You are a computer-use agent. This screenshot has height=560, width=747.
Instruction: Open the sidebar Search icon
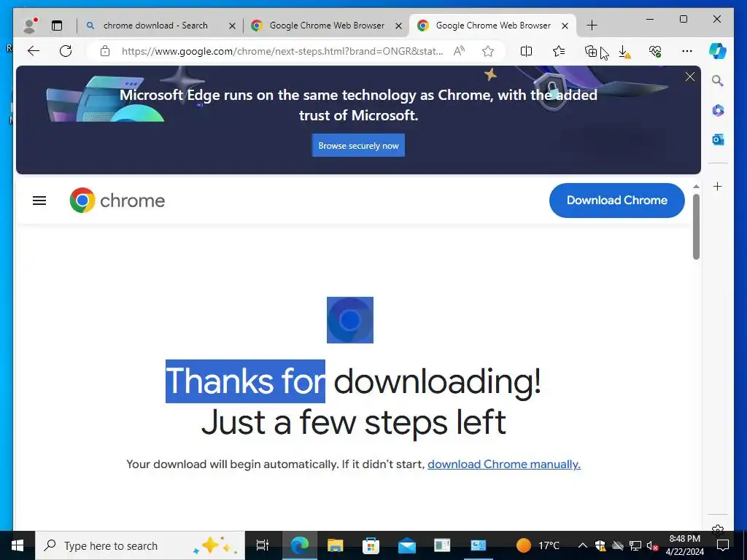(718, 81)
